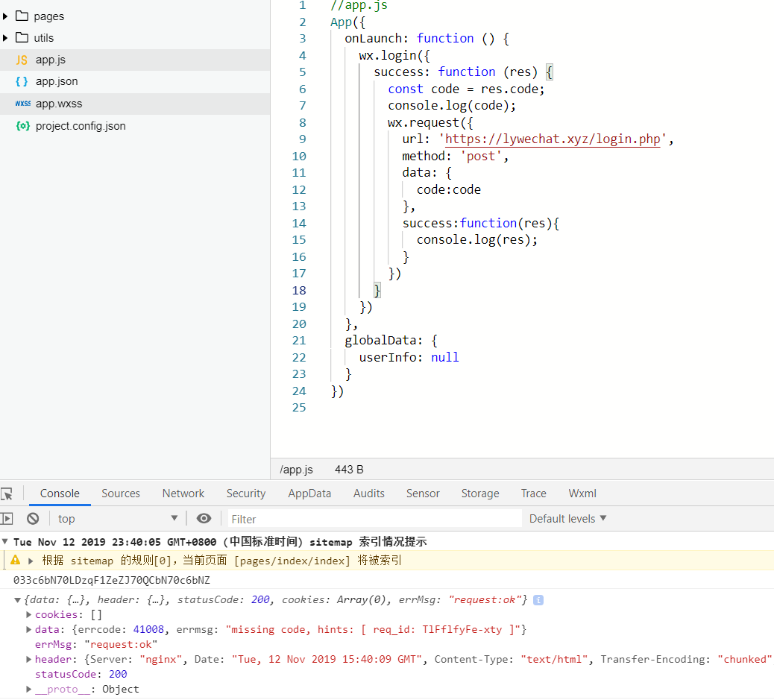
Task: Click the login.php URL link in code
Action: 553,139
